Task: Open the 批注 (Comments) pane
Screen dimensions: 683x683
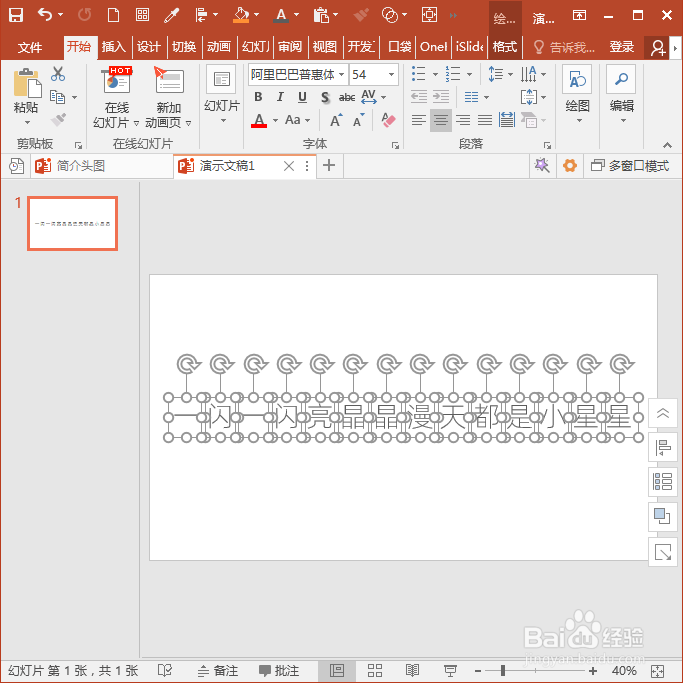Action: point(279,670)
